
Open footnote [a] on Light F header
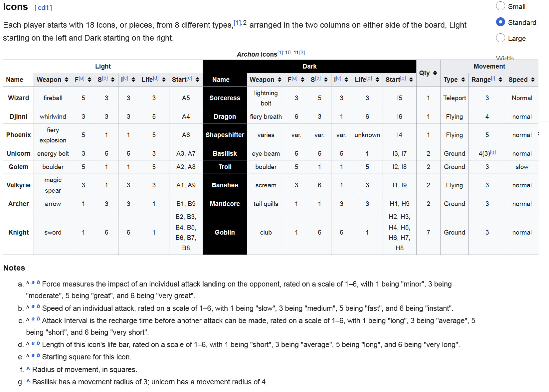tap(82, 78)
